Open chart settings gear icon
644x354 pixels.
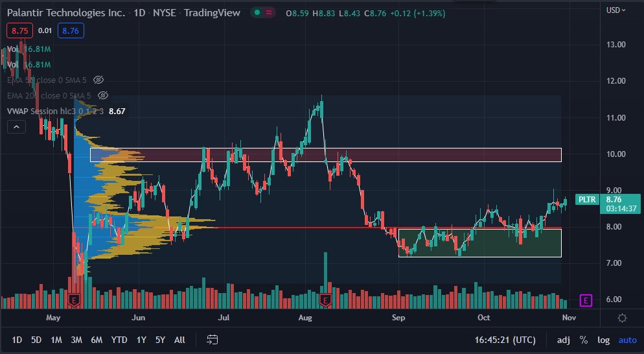[622, 318]
